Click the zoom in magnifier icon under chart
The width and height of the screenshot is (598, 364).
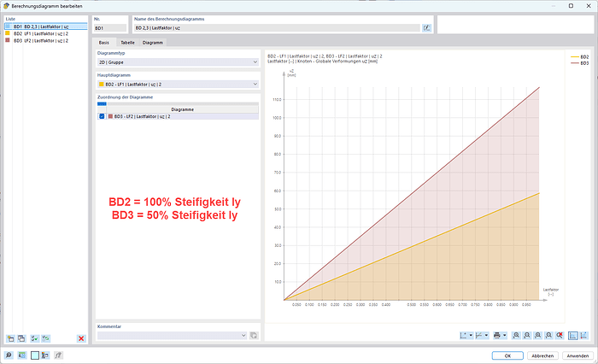coord(518,335)
